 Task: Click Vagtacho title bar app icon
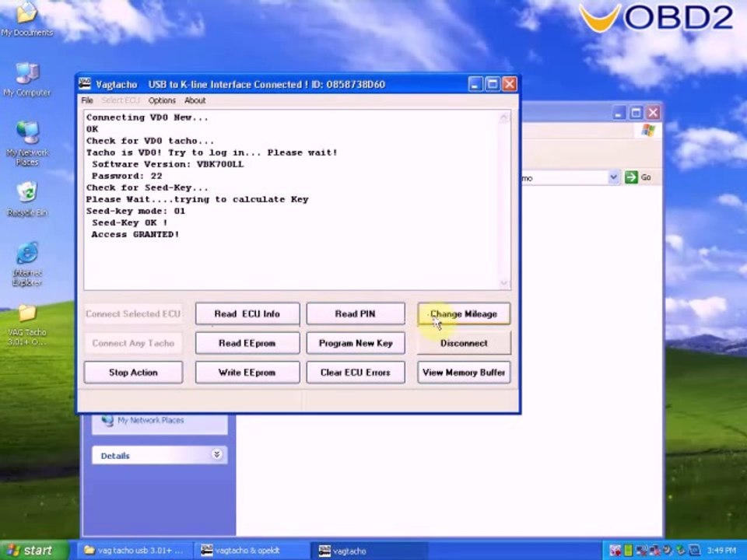pos(85,84)
